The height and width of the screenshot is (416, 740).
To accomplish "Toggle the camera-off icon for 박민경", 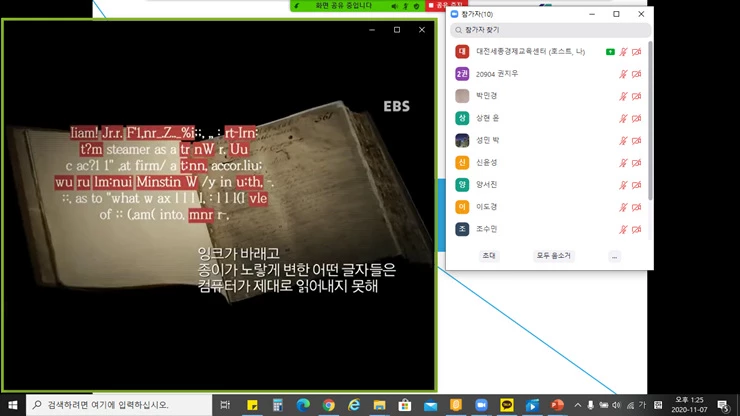I will click(637, 96).
